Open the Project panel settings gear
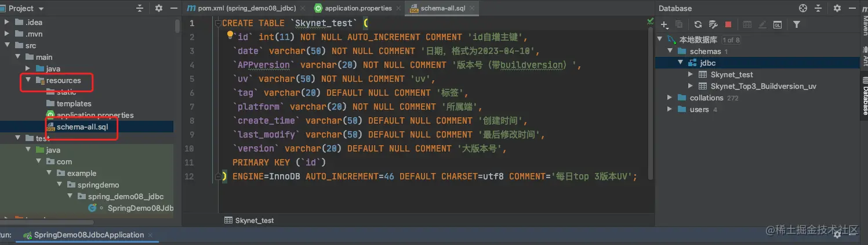868x245 pixels. pos(159,8)
